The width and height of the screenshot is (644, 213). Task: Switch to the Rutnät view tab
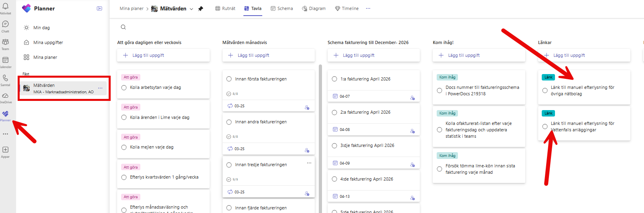click(225, 8)
